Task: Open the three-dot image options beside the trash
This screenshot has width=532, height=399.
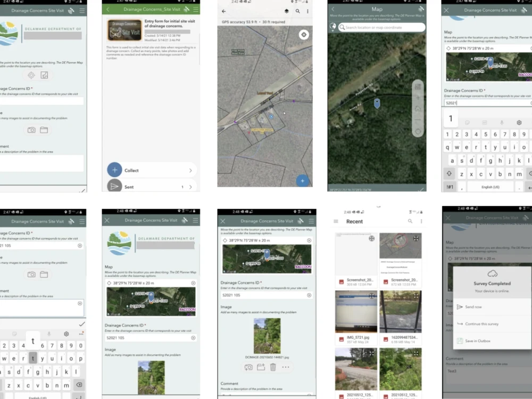Action: [286, 367]
